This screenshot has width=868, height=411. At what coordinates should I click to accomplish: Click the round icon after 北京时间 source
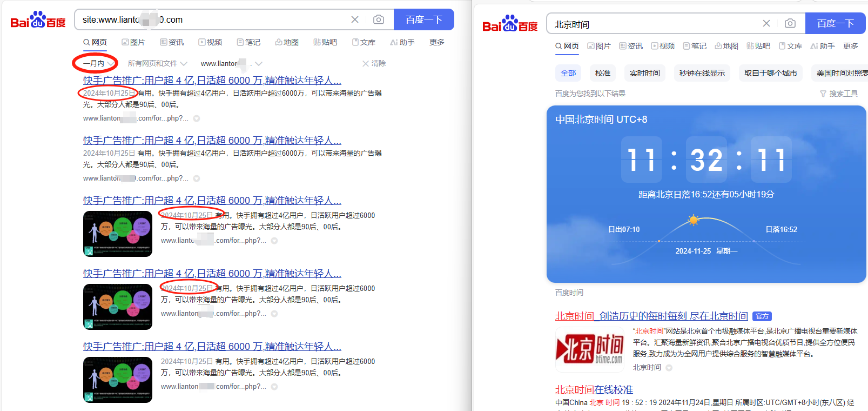point(669,368)
